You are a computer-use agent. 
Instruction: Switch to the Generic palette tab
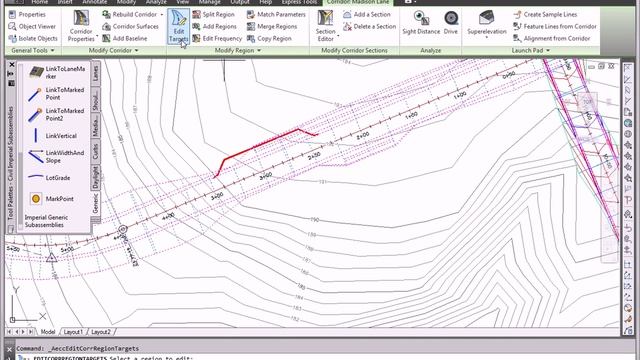(x=96, y=203)
